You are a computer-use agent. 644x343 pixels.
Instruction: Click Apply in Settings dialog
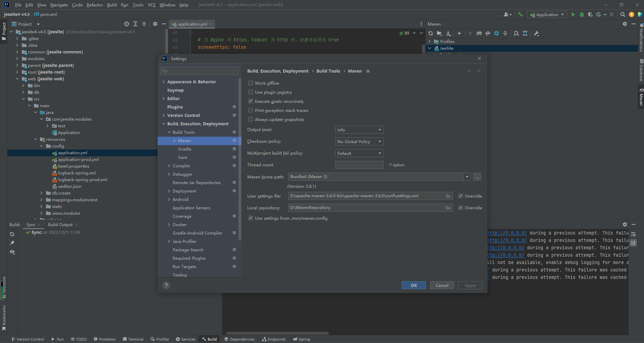(x=470, y=285)
